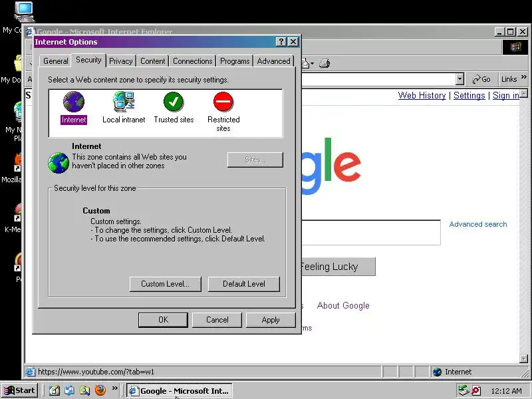Launch Firefox from Quick Launch

pos(100,390)
